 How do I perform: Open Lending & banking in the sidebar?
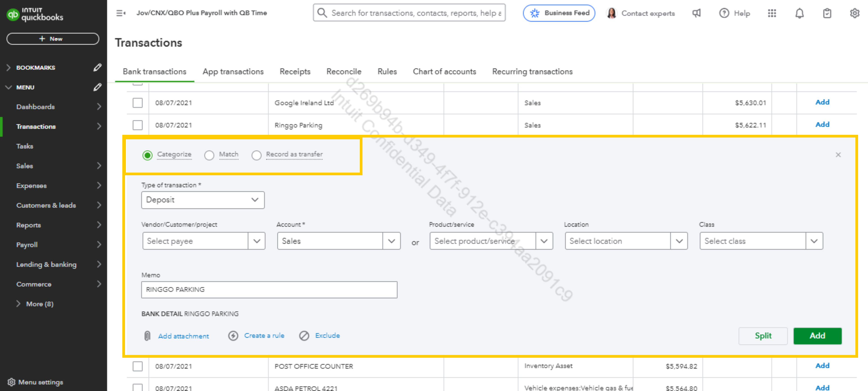point(47,264)
